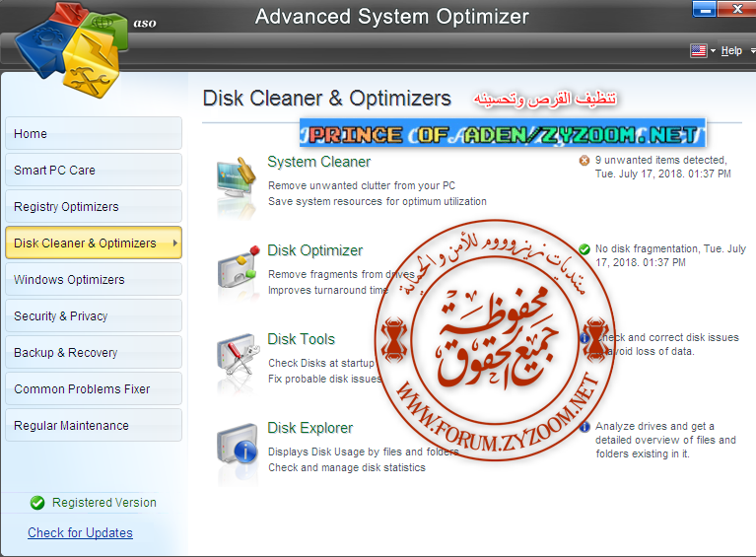The width and height of the screenshot is (756, 557).
Task: Open Windows Optimizers section
Action: tap(94, 280)
